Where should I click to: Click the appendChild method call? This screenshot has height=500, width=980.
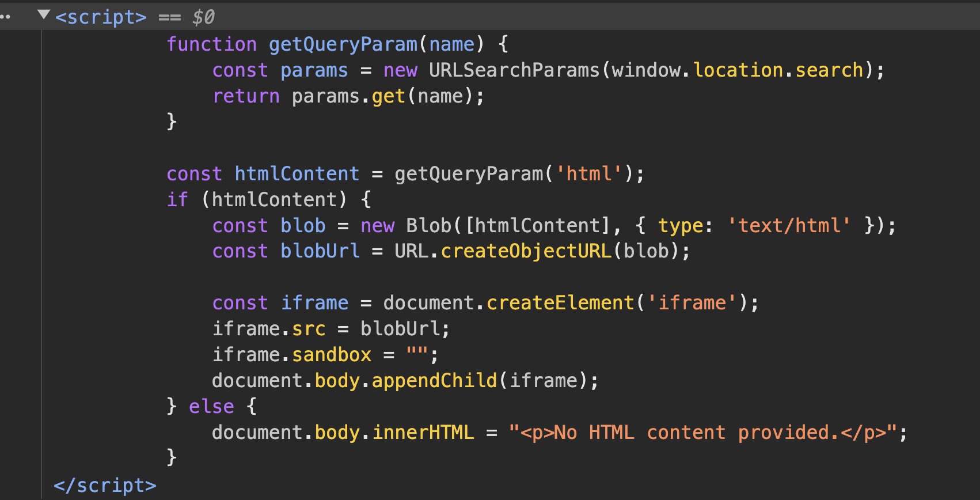pos(434,381)
